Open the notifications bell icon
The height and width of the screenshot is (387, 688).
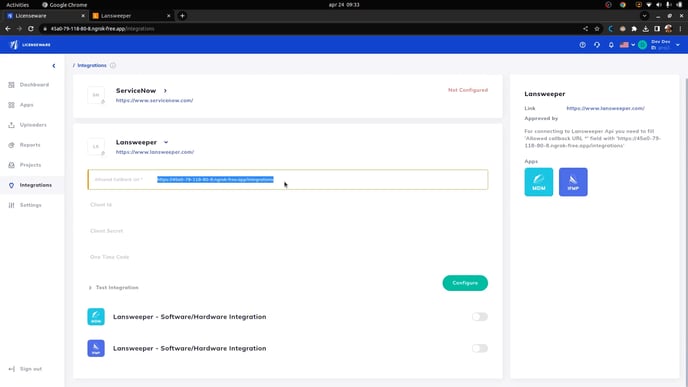pos(611,45)
